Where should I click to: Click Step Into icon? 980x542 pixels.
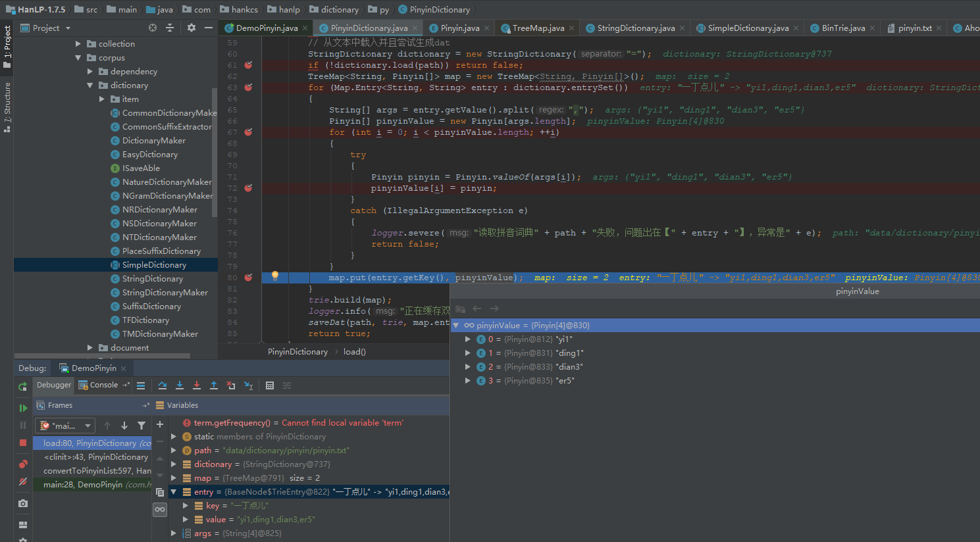coord(180,385)
